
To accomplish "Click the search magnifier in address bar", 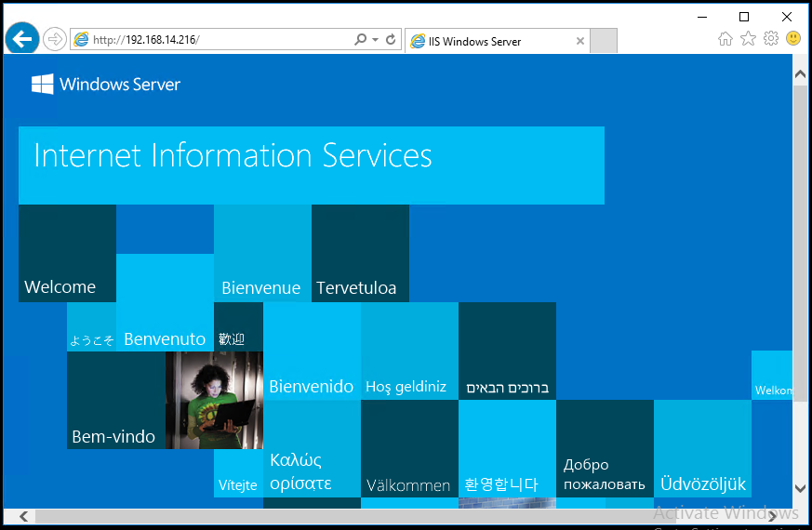I will [360, 39].
